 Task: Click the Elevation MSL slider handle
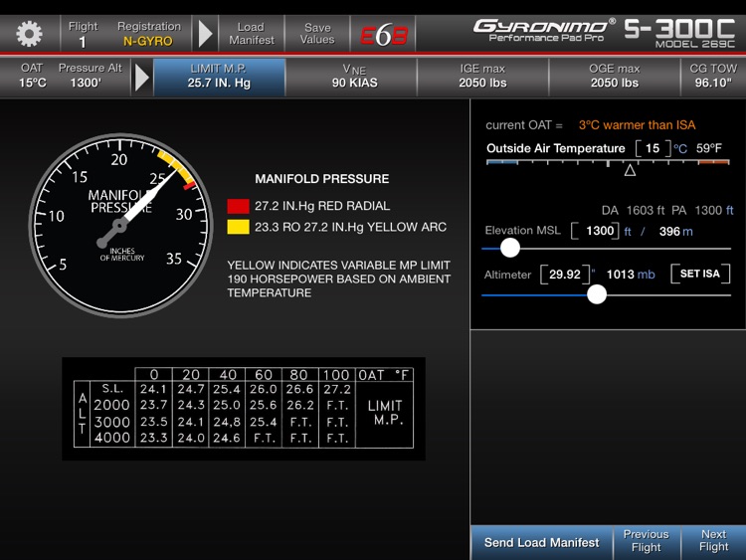coord(510,249)
